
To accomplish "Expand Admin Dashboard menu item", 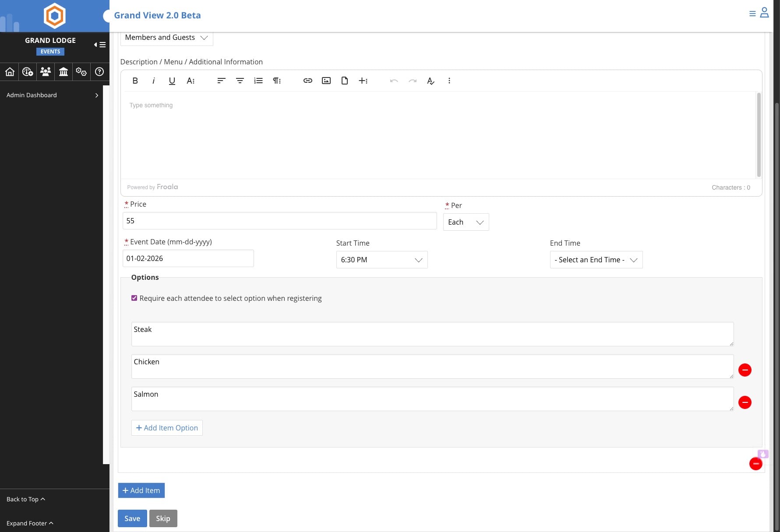I will (52, 95).
